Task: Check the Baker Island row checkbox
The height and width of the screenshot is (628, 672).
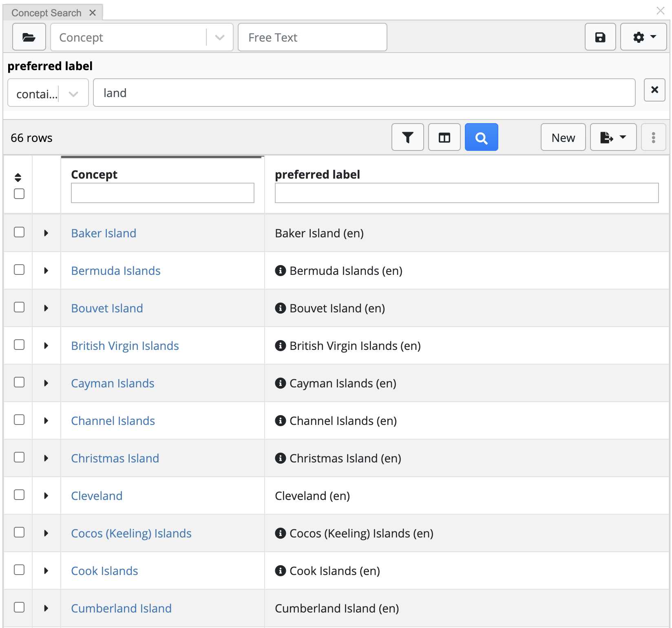Action: click(19, 232)
